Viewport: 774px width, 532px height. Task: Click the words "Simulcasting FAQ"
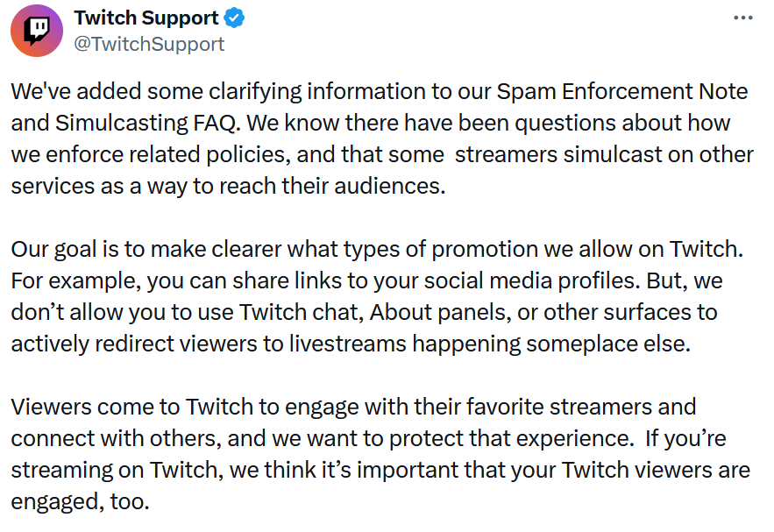coord(146,124)
